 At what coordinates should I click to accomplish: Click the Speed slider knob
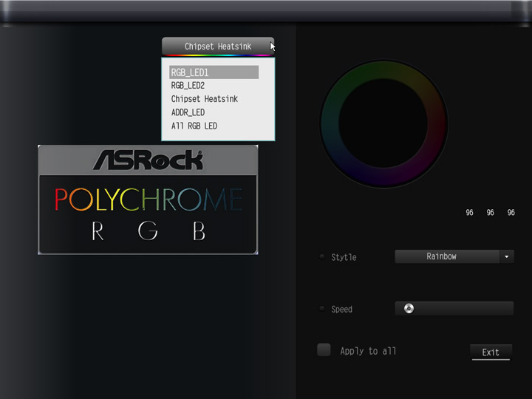[x=409, y=308]
